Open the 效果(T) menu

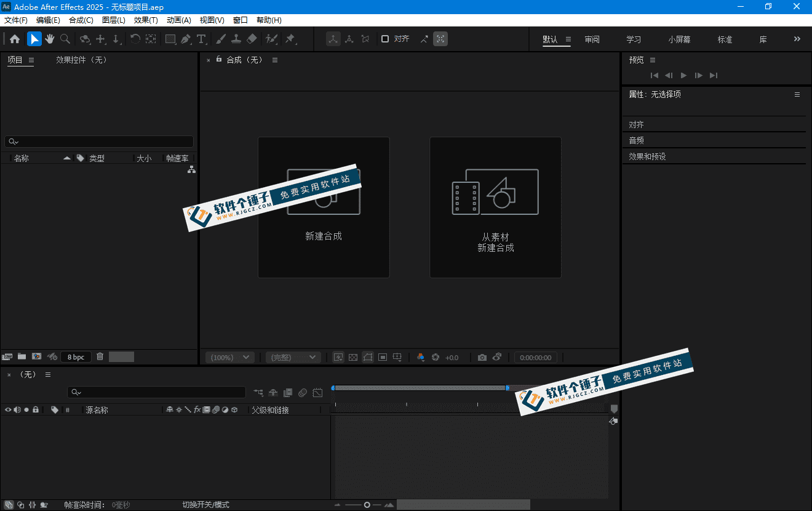pyautogui.click(x=145, y=20)
